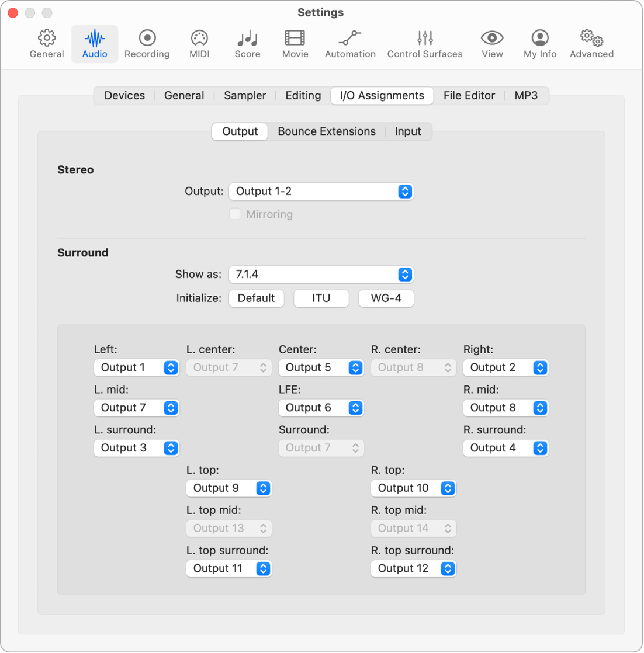
Task: Switch to the Editing tab
Action: (303, 96)
